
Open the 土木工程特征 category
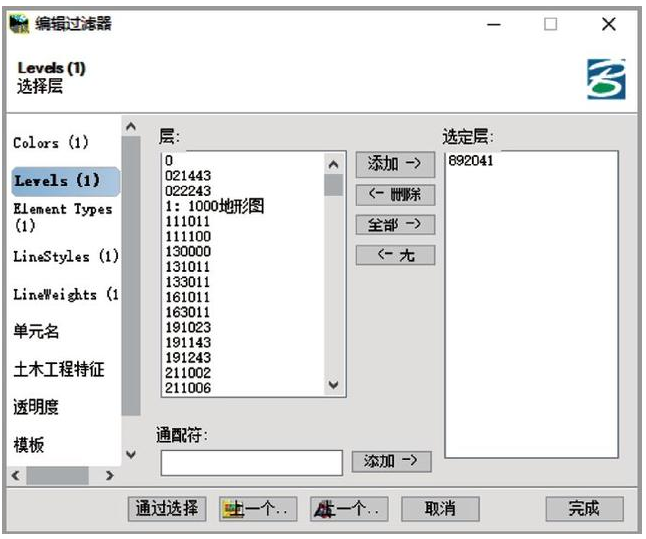[59, 369]
